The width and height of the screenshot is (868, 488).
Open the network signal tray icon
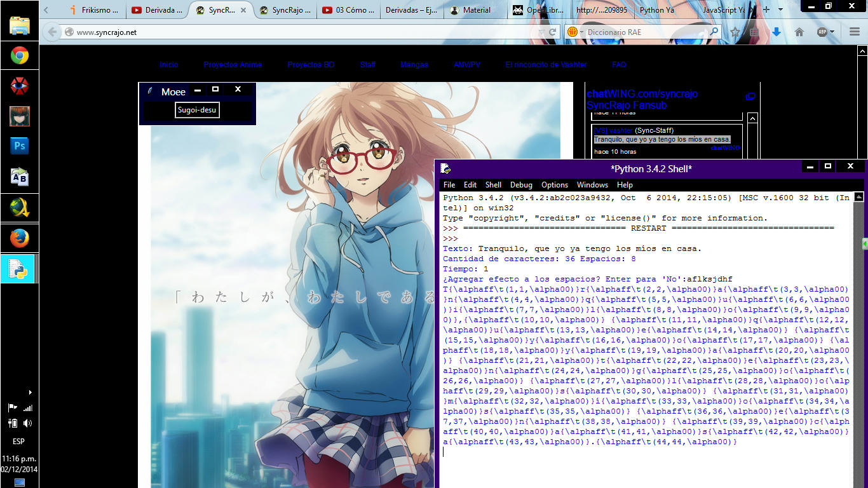(x=27, y=408)
